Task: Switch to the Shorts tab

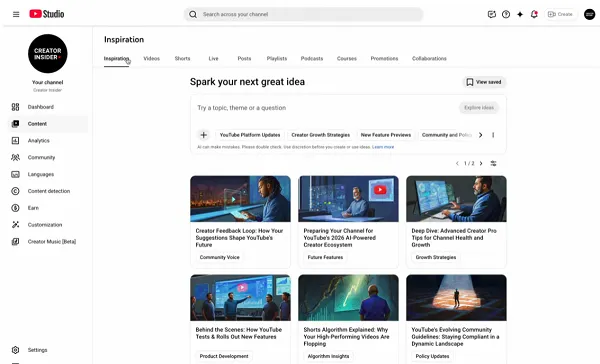Action: point(183,59)
